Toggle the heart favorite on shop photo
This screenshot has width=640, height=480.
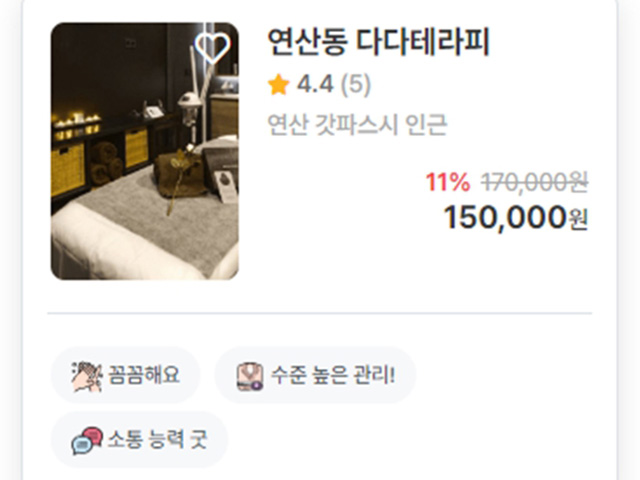212,48
